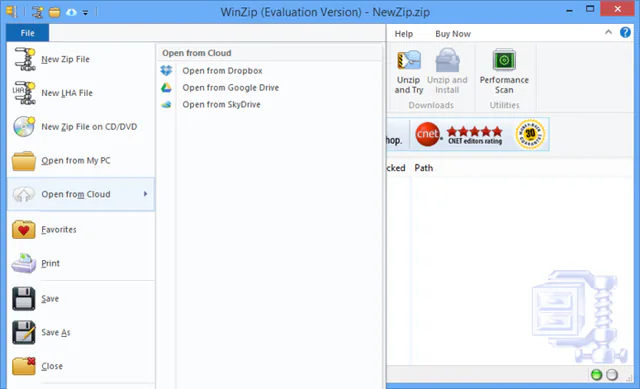The image size is (640, 389).
Task: Switch to the Buy Now tab
Action: point(453,34)
